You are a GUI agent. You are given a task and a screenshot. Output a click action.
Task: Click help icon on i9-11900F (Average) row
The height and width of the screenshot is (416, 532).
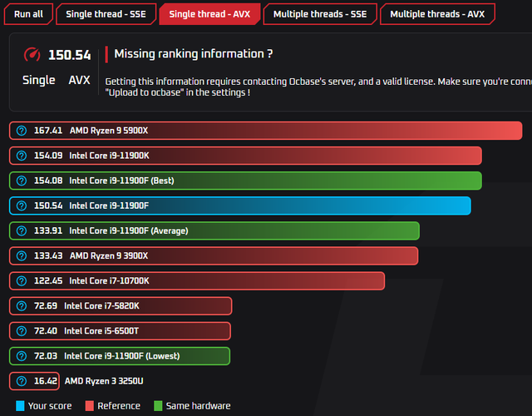[22, 231]
